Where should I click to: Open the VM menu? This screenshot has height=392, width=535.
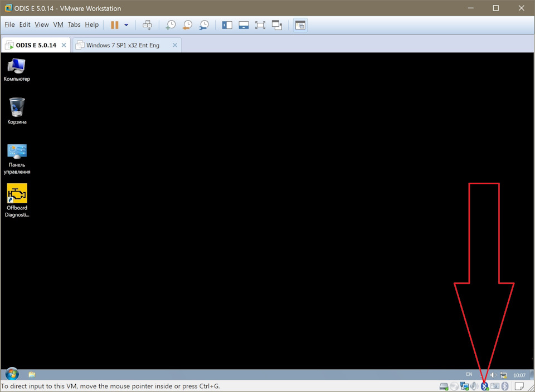pos(59,24)
